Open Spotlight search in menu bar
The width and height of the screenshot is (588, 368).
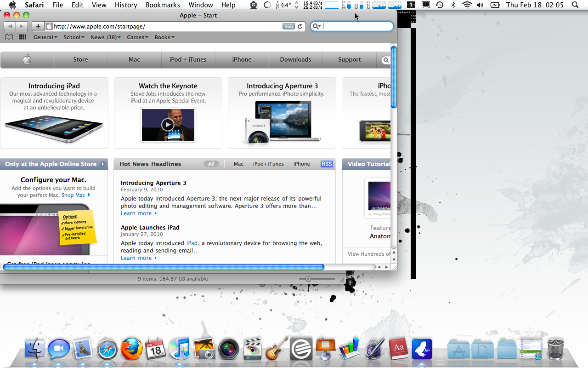(575, 5)
